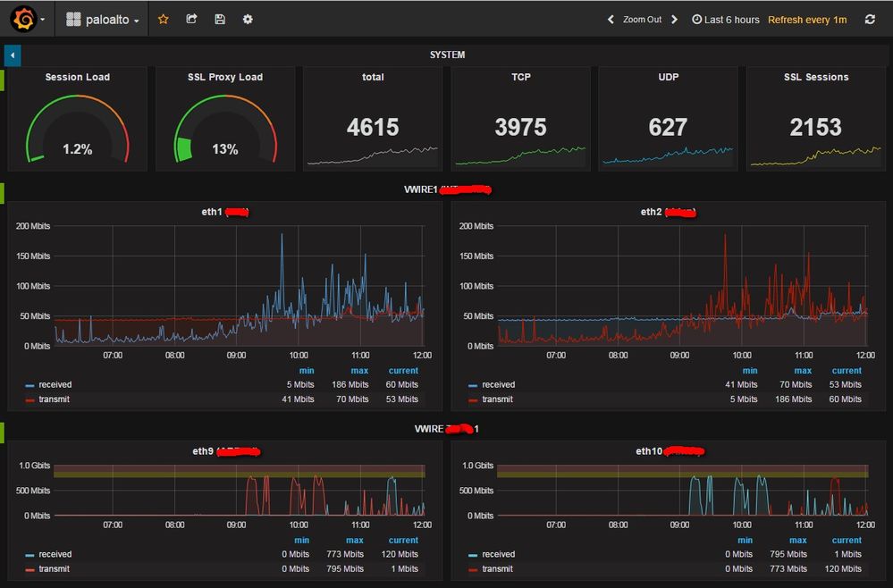Expand the SYSTEM row side menu
Image resolution: width=893 pixels, height=588 pixels.
point(13,55)
